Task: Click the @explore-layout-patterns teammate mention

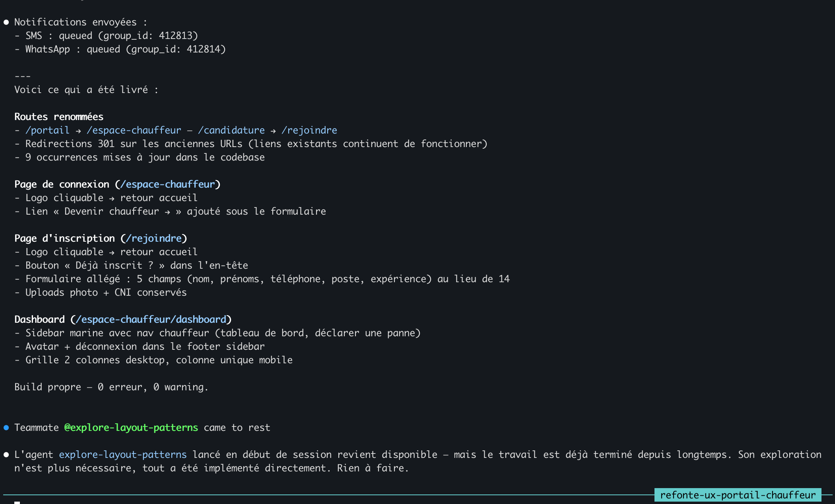Action: pyautogui.click(x=131, y=428)
